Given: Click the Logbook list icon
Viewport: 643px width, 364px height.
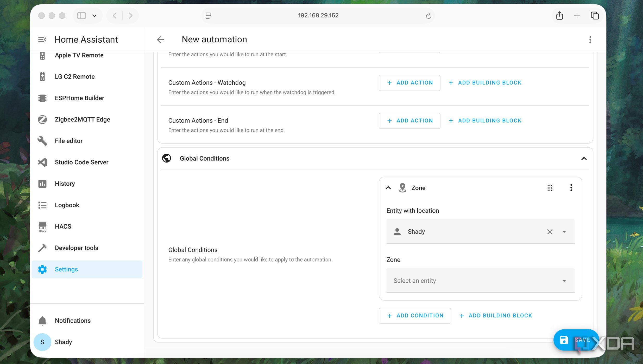Looking at the screenshot, I should click(x=42, y=205).
